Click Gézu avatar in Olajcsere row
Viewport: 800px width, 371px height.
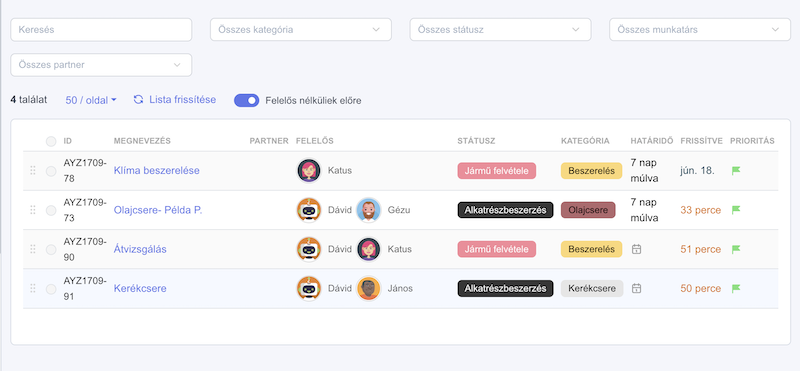tap(368, 210)
